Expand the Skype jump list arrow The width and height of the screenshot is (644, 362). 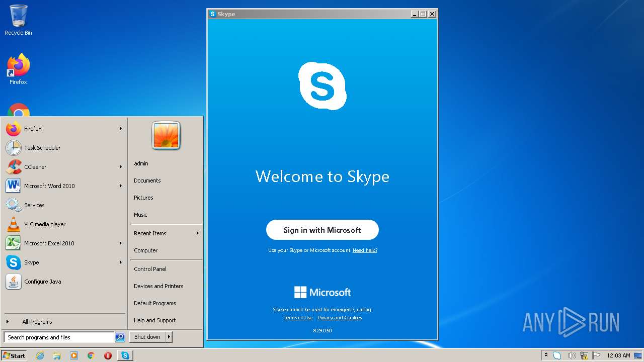click(121, 262)
